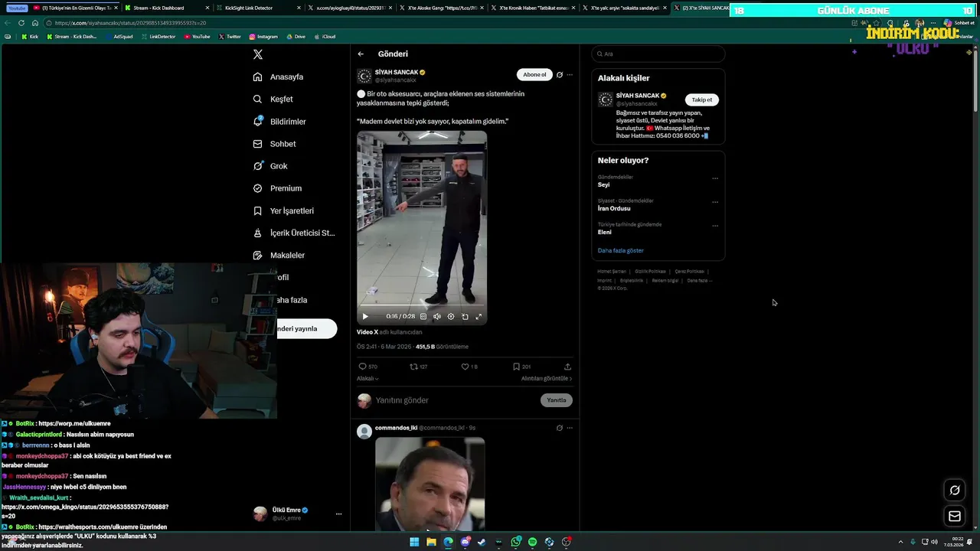Open Steam from the taskbar
Screen dimensions: 980x551
click(x=482, y=542)
